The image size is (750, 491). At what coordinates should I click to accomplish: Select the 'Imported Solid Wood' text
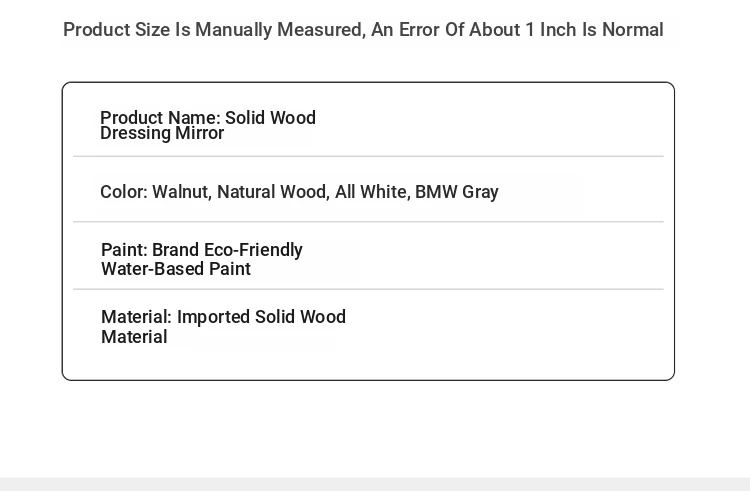coord(261,316)
